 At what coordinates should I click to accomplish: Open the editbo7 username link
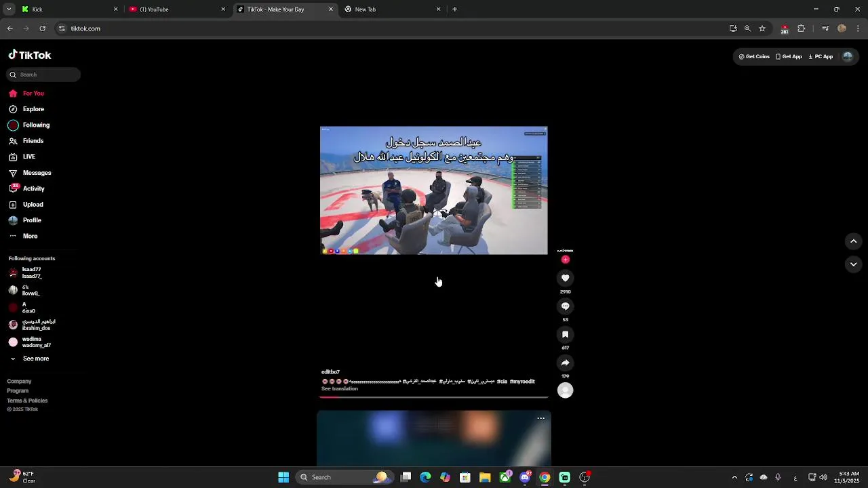pyautogui.click(x=330, y=372)
